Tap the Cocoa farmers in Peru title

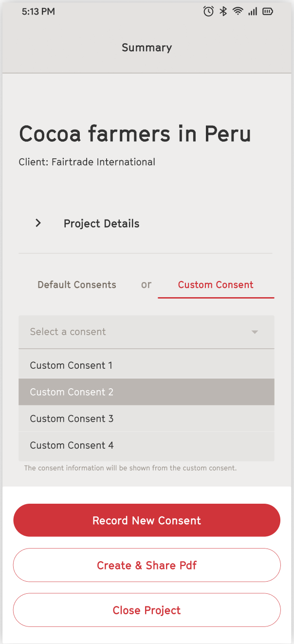tap(135, 133)
